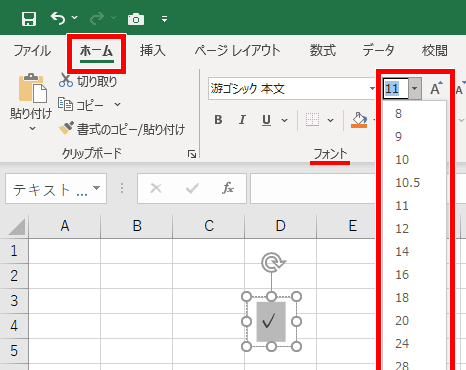The image size is (466, 370).
Task: Open the クリップボード dialog launcher
Action: pos(192,154)
